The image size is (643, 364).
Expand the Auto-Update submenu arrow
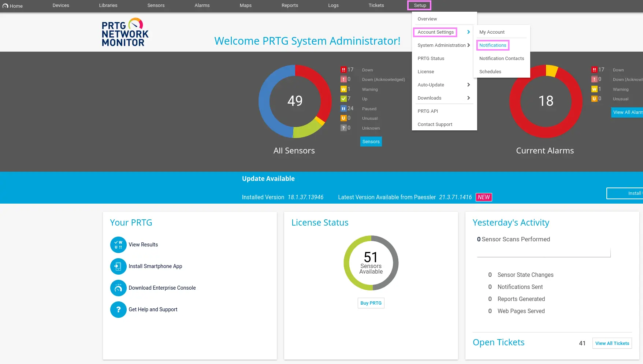468,85
